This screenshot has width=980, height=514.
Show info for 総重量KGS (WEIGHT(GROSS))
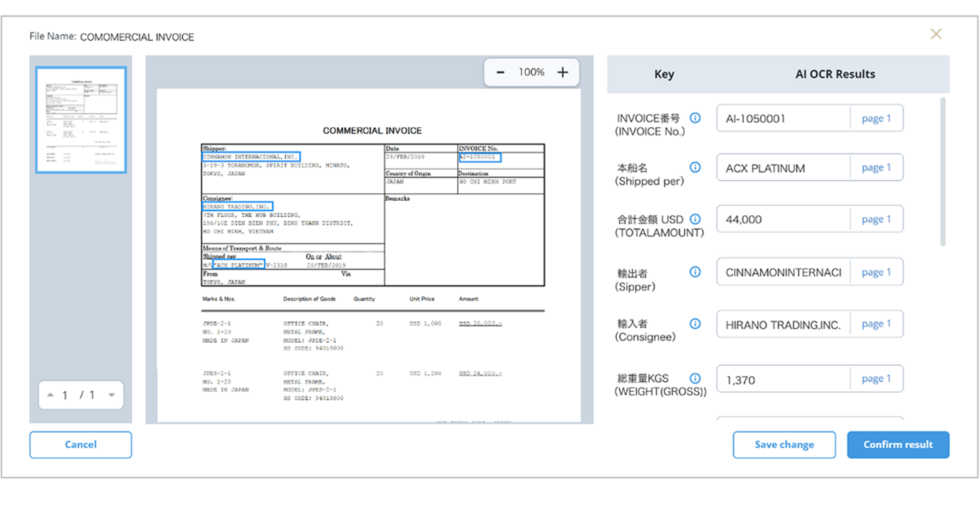pyautogui.click(x=695, y=378)
